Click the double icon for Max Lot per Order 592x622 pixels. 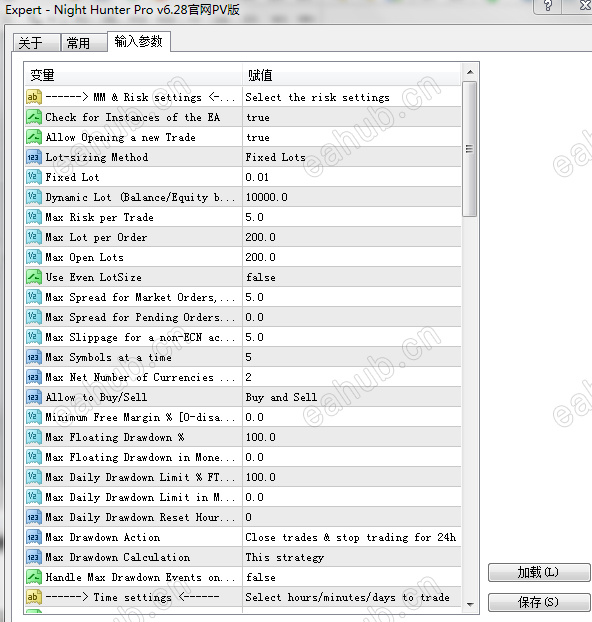coord(34,237)
